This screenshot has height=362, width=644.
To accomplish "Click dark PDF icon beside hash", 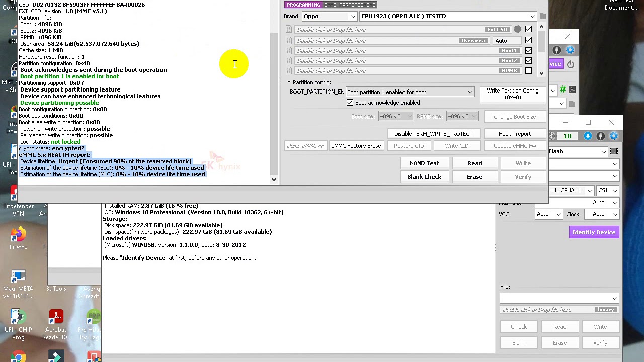I will click(x=572, y=89).
